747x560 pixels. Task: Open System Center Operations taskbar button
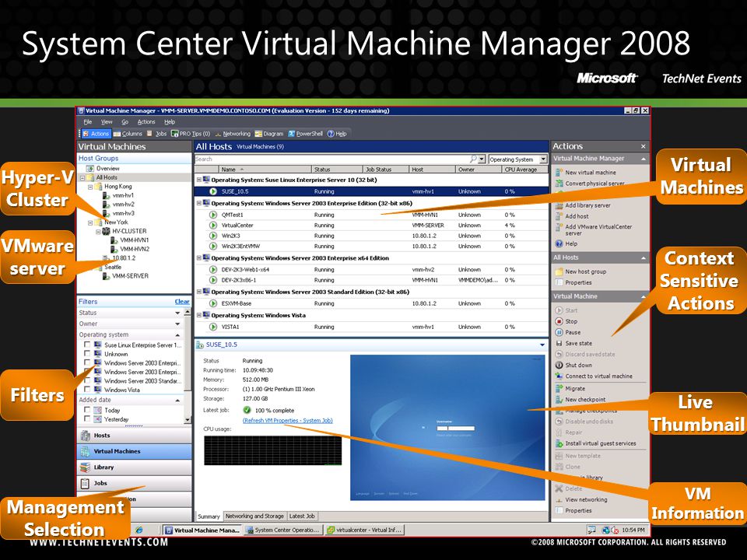tap(283, 530)
